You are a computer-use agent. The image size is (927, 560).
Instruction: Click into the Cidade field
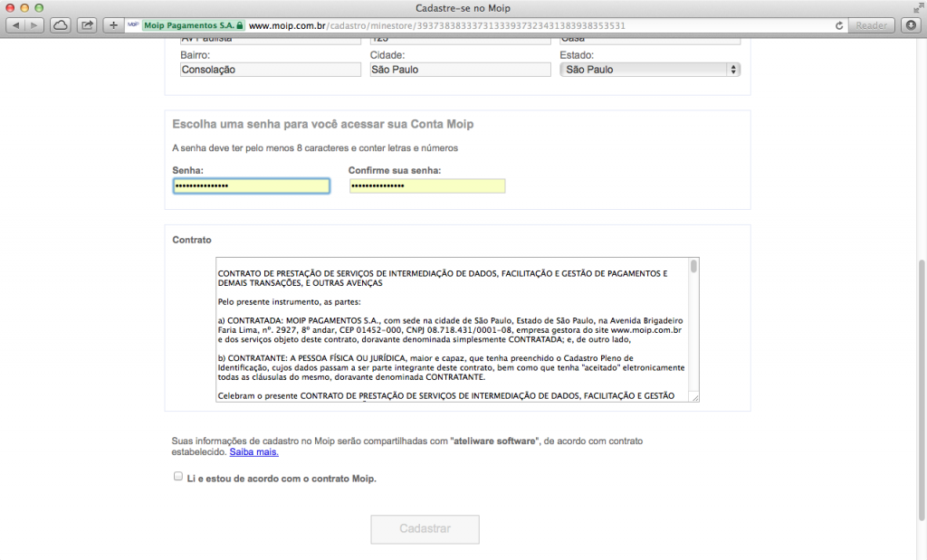pos(460,70)
